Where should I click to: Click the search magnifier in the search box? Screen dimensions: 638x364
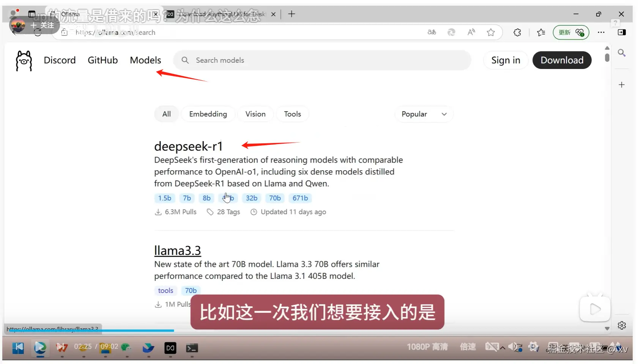click(x=185, y=60)
